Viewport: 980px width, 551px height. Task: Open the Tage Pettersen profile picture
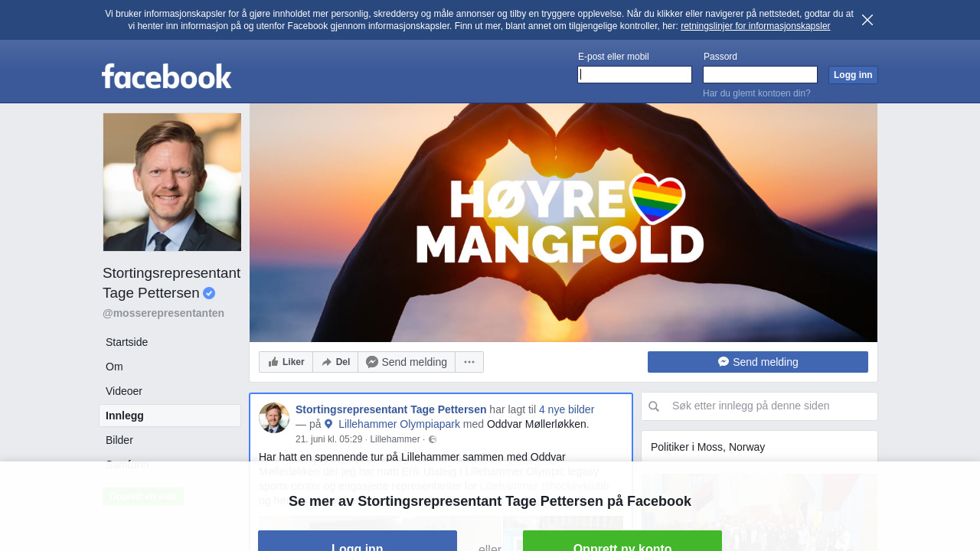click(x=172, y=182)
